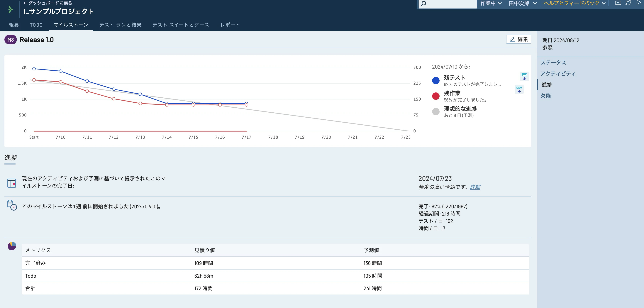Go to the レポート tab
Image resolution: width=644 pixels, height=308 pixels.
point(230,25)
